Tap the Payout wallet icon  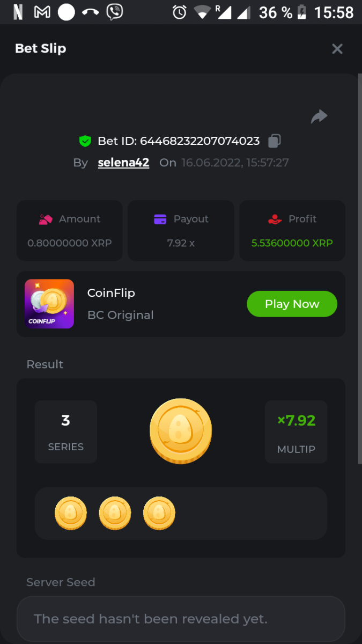tap(160, 219)
